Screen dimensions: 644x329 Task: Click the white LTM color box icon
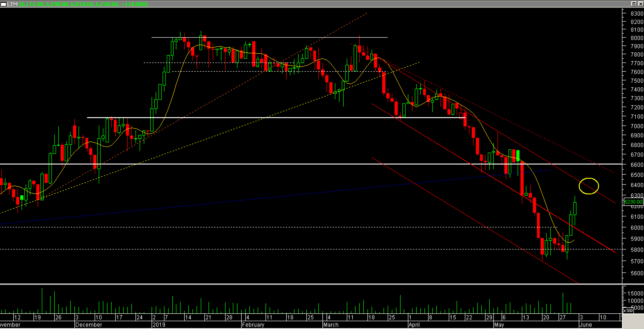pos(3,4)
